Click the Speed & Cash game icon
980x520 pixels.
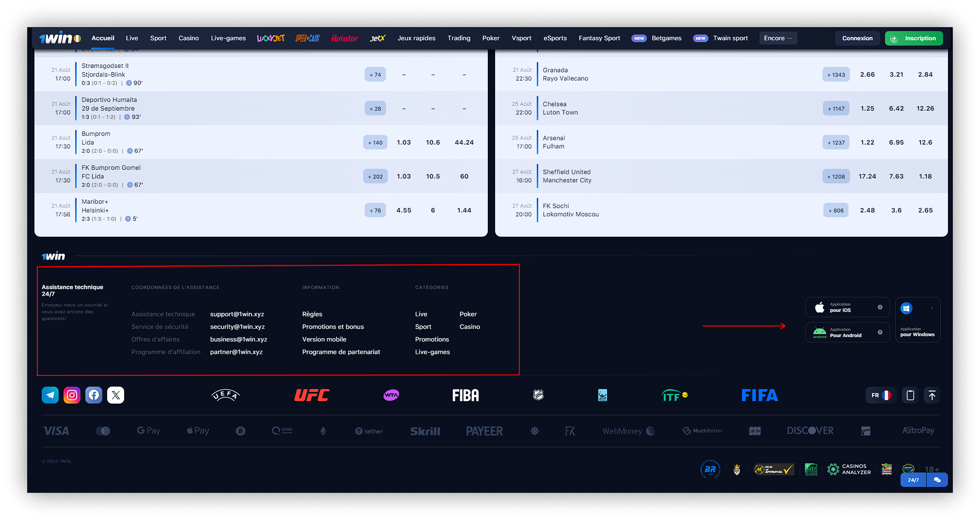308,38
